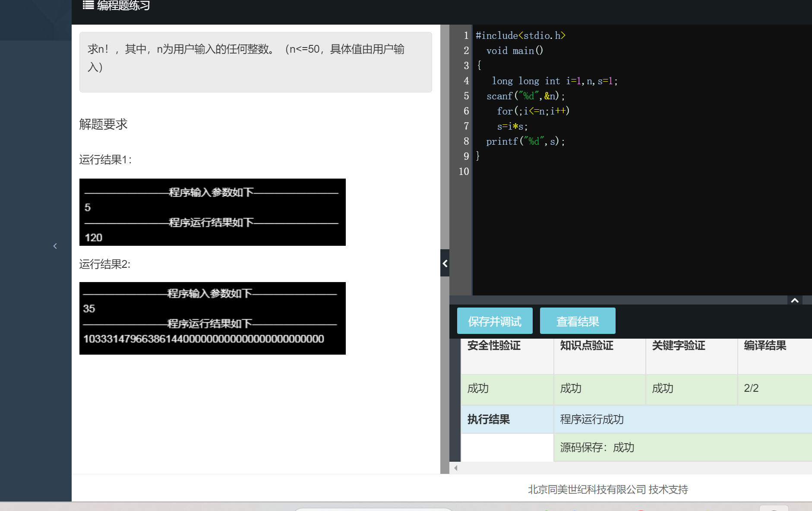Click the void main() line
812x511 pixels.
(515, 51)
